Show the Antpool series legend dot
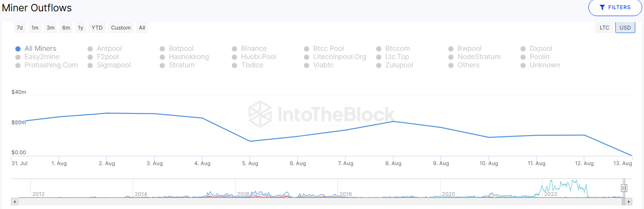This screenshot has width=644, height=209. 90,49
